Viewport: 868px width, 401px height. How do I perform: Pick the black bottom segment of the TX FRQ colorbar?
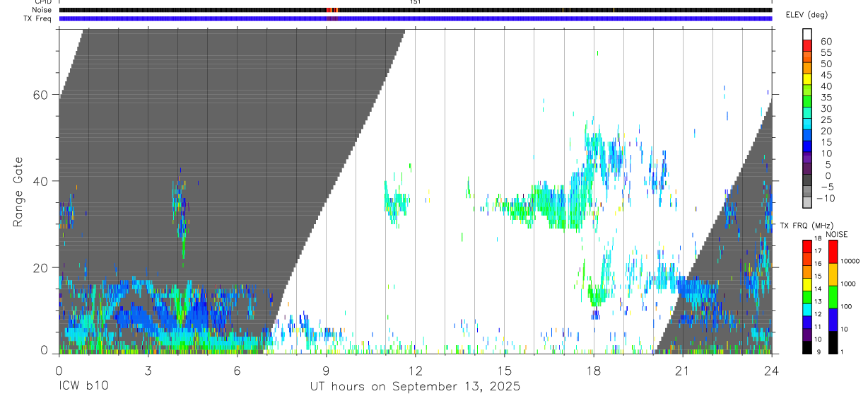[807, 347]
